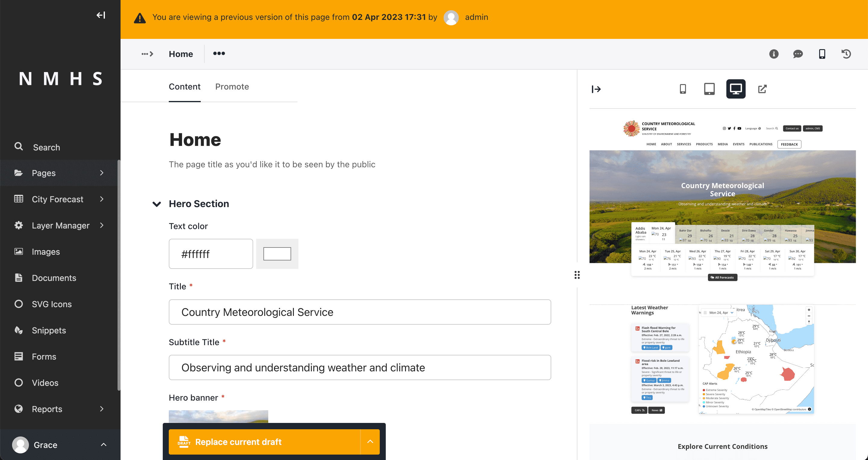The image size is (868, 460).
Task: Click the Home breadcrumb link
Action: pyautogui.click(x=181, y=54)
